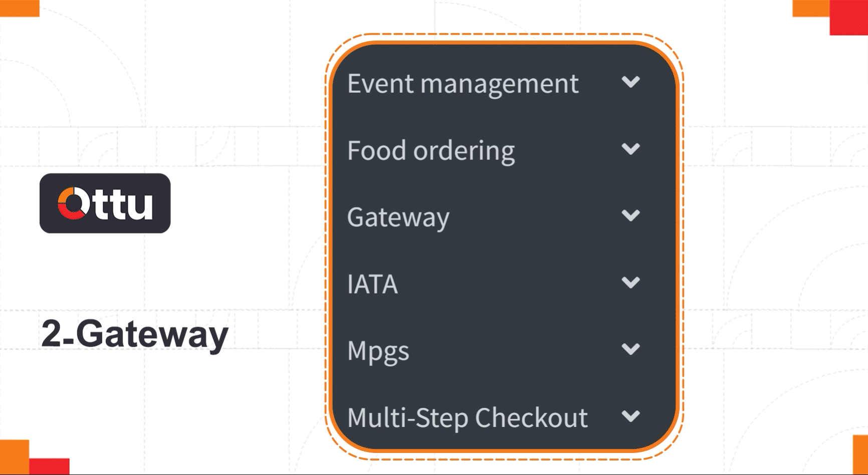
Task: Click the orange block beside top-right red square
Action: coord(811,8)
